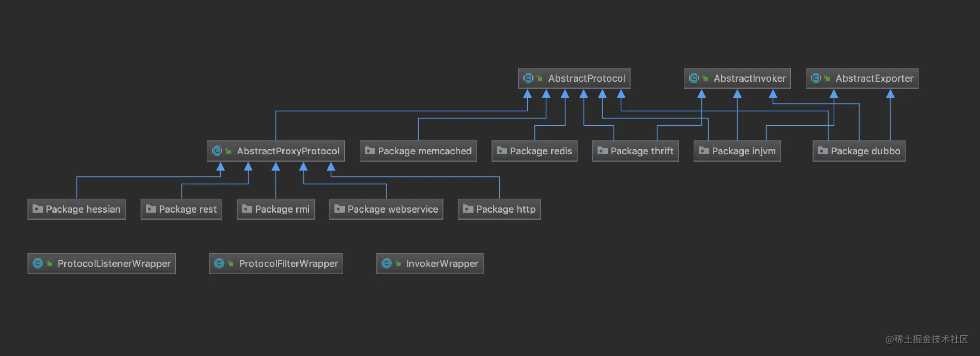The image size is (980, 356).
Task: Select the Package http label
Action: 506,209
